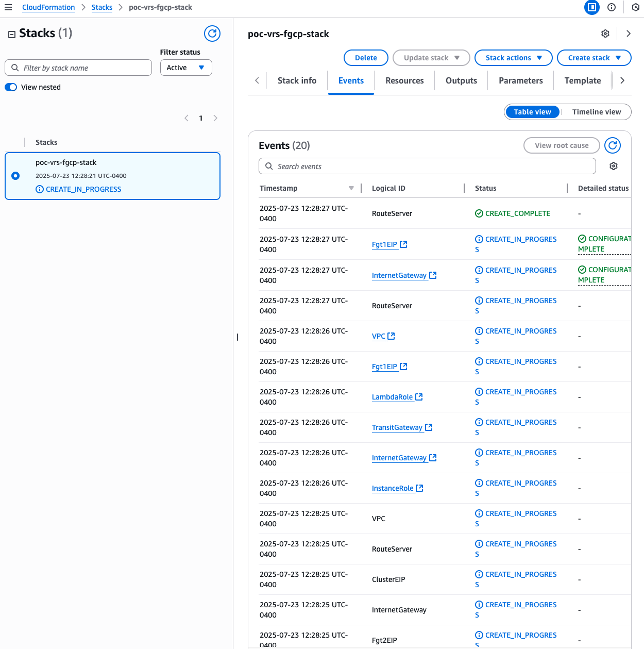Open the Stack actions dropdown
The image size is (644, 649).
tap(514, 58)
